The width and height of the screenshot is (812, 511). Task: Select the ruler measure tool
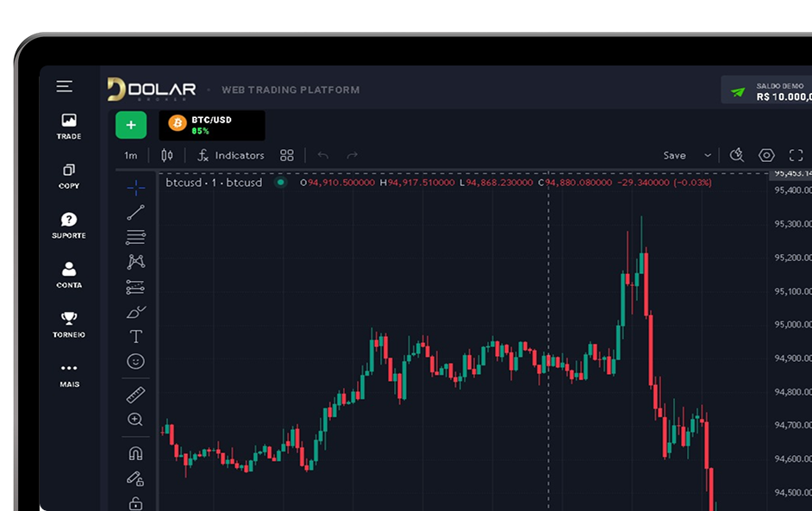[x=135, y=395]
